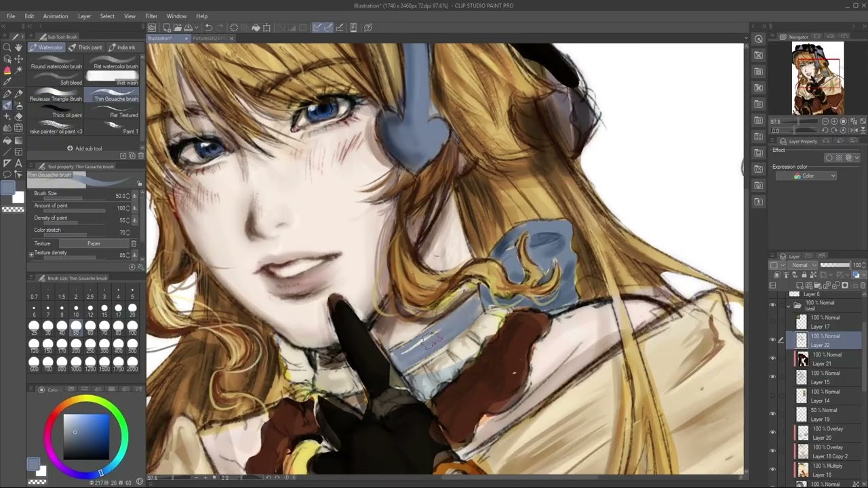Adjust Amount of paint stepper
The height and width of the screenshot is (488, 868).
127,208
